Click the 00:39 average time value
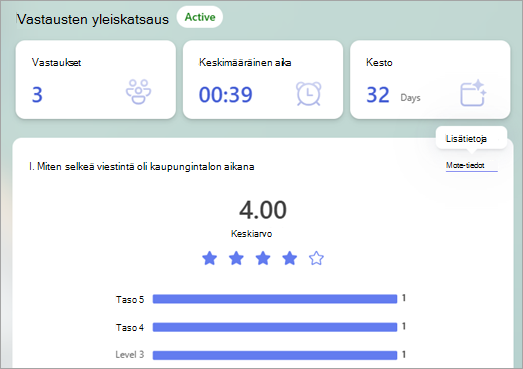 click(226, 94)
